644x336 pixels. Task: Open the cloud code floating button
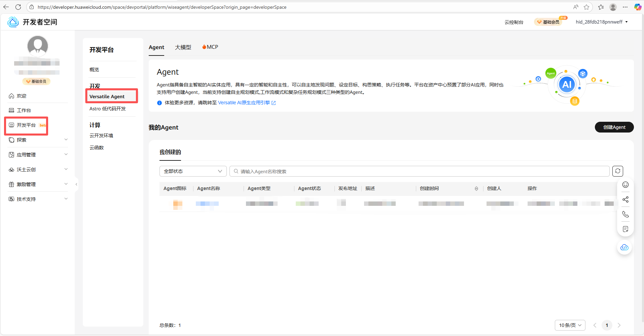point(624,248)
